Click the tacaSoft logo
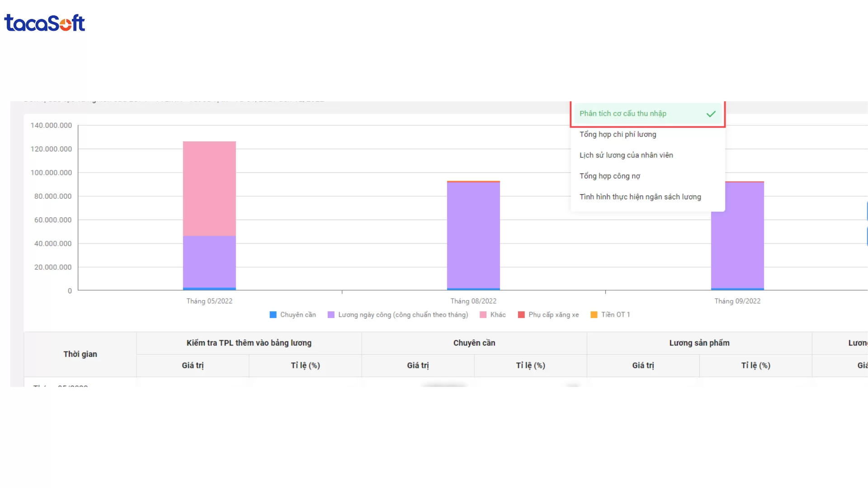The width and height of the screenshot is (868, 488). (44, 23)
